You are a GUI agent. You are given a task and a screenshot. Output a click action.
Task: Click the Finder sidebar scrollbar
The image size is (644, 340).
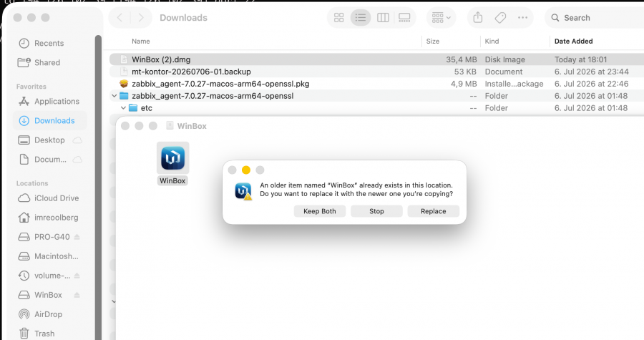98,188
